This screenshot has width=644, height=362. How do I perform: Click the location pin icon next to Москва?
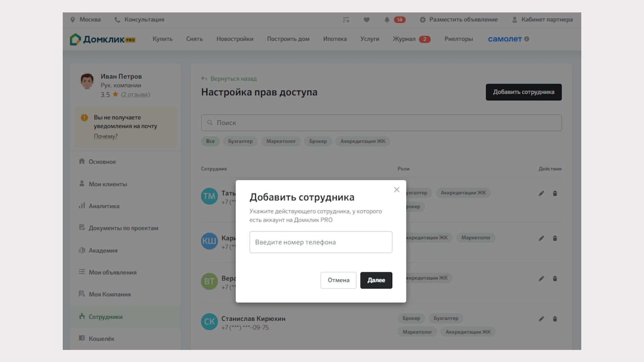72,20
